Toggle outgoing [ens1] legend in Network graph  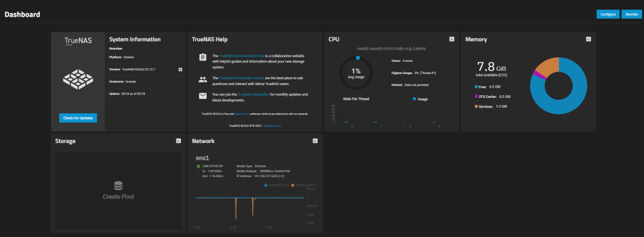pyautogui.click(x=303, y=185)
